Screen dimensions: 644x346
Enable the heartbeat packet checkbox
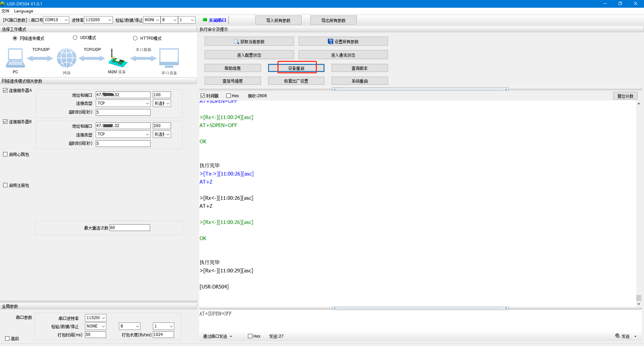5,154
